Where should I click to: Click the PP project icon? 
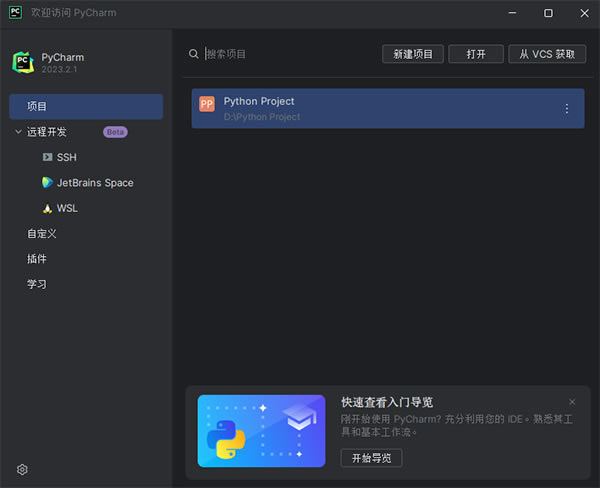click(x=207, y=104)
